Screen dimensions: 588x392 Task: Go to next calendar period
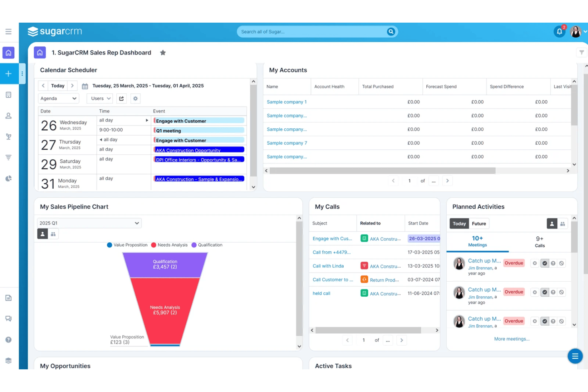[72, 86]
